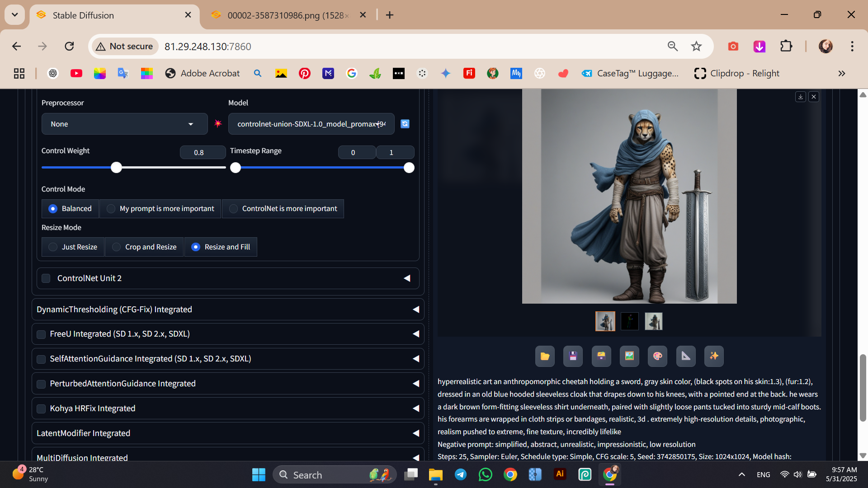Enable the ControlNet Unit 2 checkbox
The image size is (868, 488).
pos(46,278)
